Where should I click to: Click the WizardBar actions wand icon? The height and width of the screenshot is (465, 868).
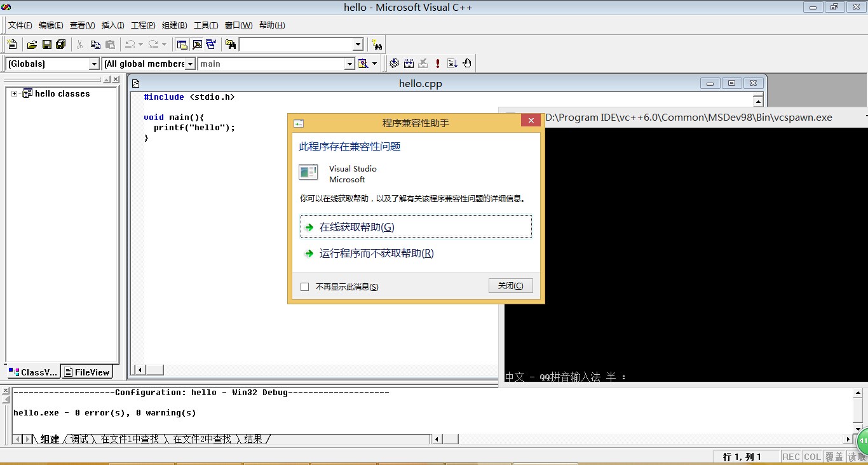coord(363,64)
